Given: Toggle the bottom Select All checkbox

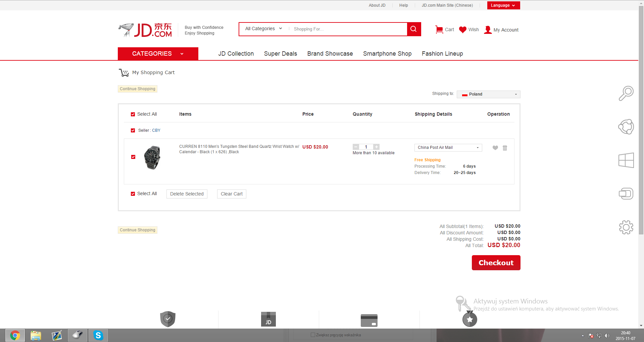Looking at the screenshot, I should coord(133,194).
